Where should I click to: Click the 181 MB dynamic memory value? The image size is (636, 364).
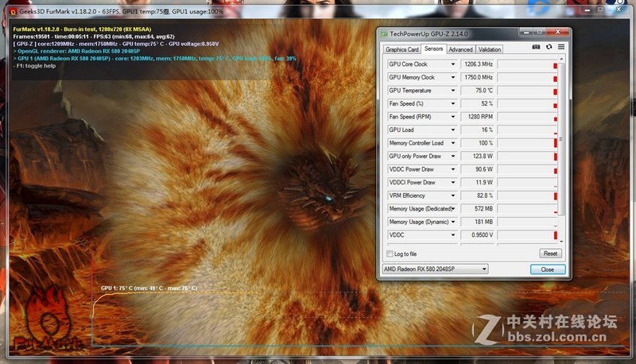pos(478,222)
